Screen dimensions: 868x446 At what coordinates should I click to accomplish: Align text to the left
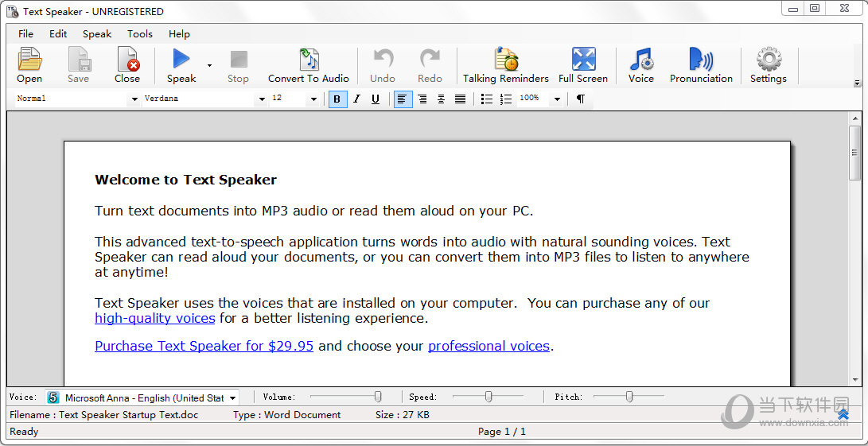point(403,99)
